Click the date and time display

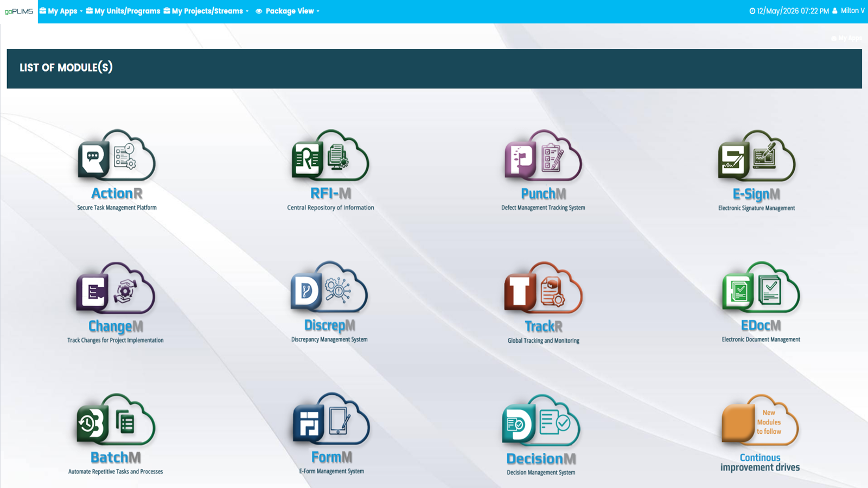pyautogui.click(x=793, y=11)
